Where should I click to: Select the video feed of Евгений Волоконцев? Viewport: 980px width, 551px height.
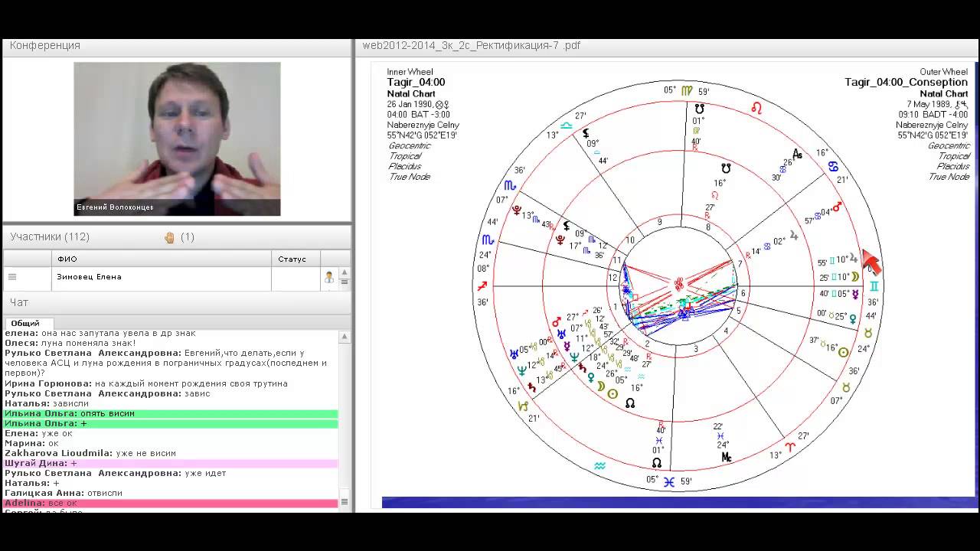click(177, 139)
